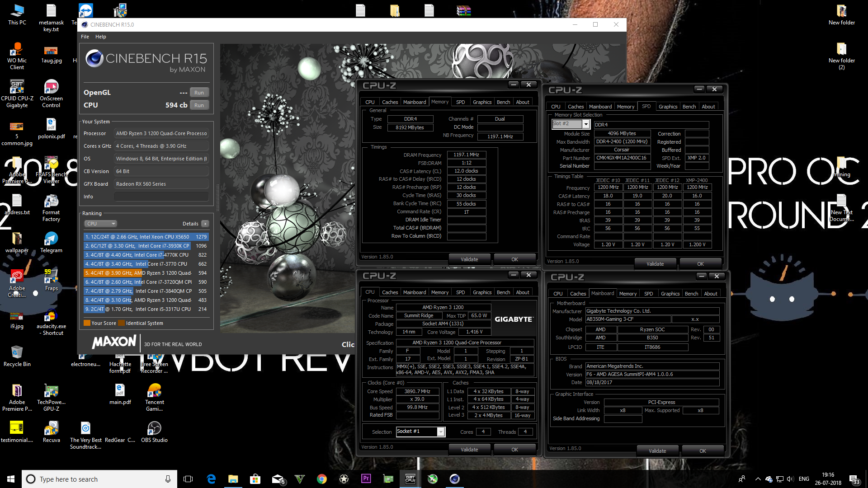Click the Windows Start button
Image resolution: width=868 pixels, height=488 pixels.
coord(11,479)
